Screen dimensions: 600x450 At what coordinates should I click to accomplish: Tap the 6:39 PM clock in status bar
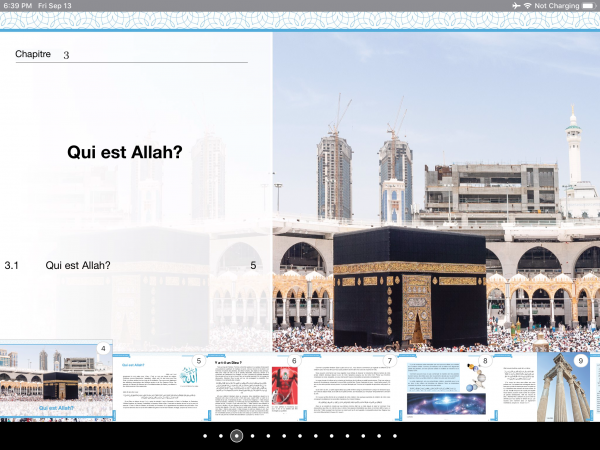(x=17, y=6)
